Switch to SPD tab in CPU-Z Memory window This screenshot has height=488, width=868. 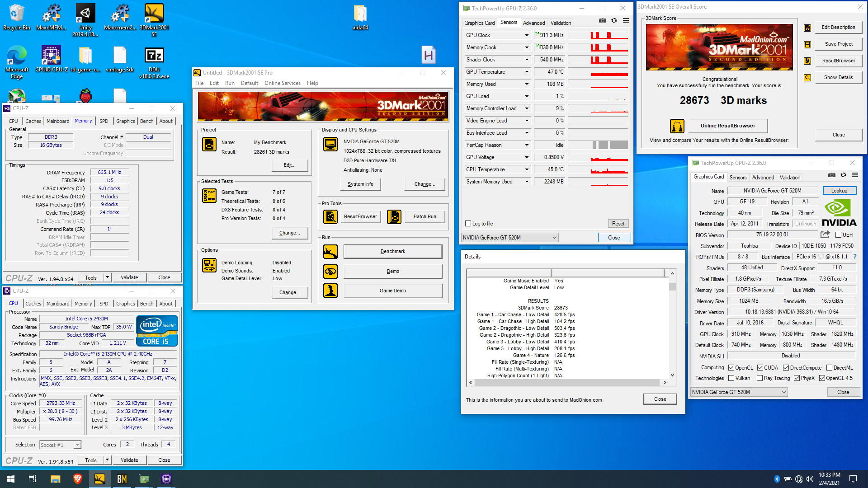104,121
